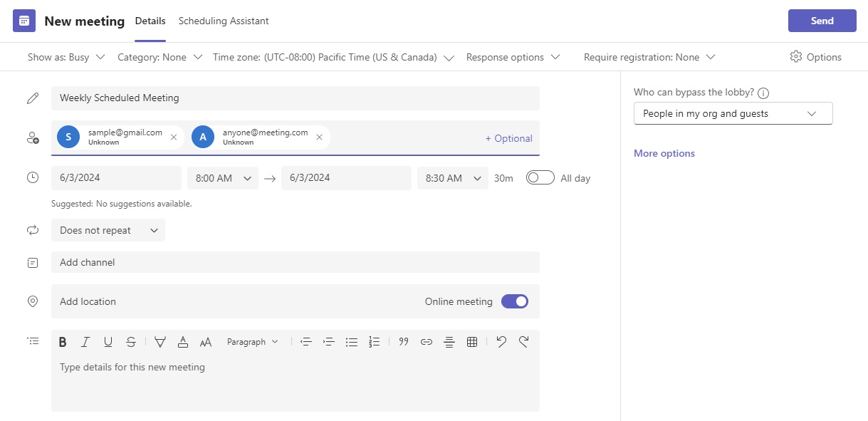The width and height of the screenshot is (868, 421).
Task: Open the Options gear settings
Action: 815,57
